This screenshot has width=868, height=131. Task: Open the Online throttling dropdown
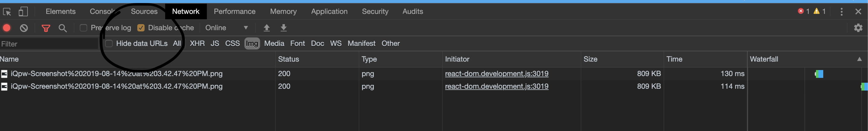(227, 28)
